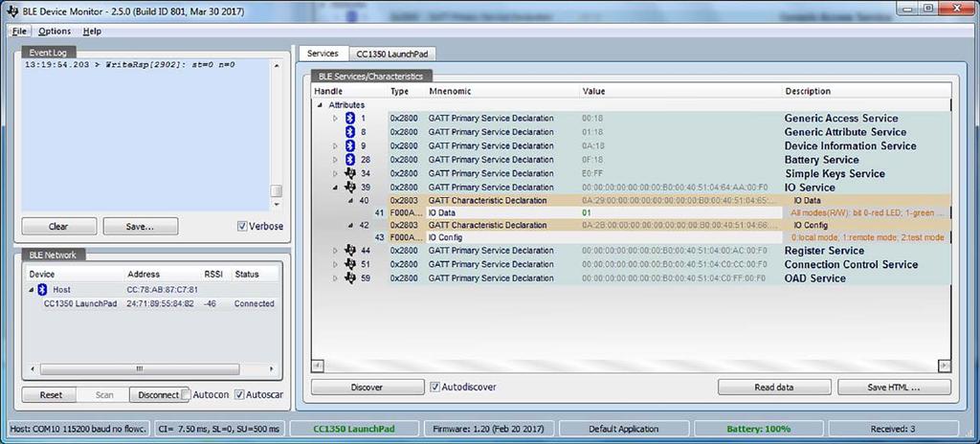Toggle the Verbose checkbox
980x444 pixels.
[x=242, y=227]
